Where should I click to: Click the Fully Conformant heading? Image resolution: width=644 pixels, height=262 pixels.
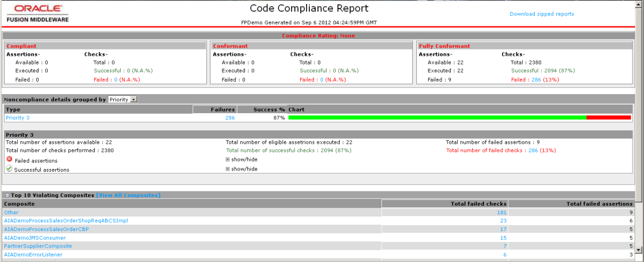point(444,46)
